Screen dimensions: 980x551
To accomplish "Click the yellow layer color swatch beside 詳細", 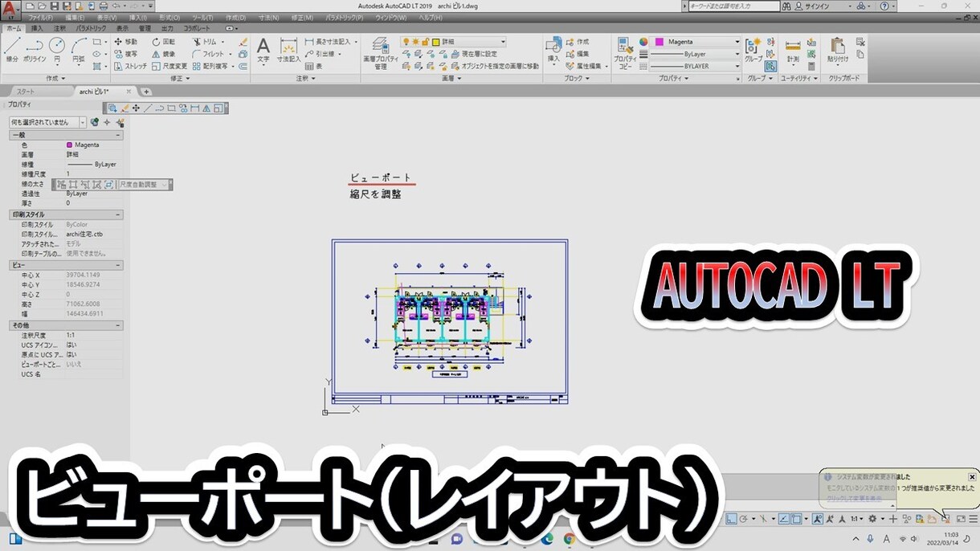I will click(435, 42).
